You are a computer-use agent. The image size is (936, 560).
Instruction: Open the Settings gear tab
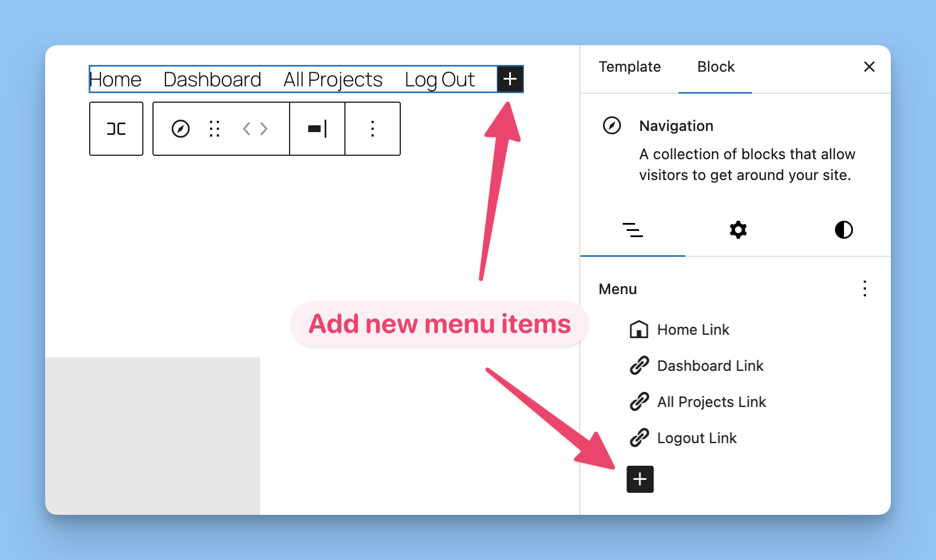click(x=738, y=230)
